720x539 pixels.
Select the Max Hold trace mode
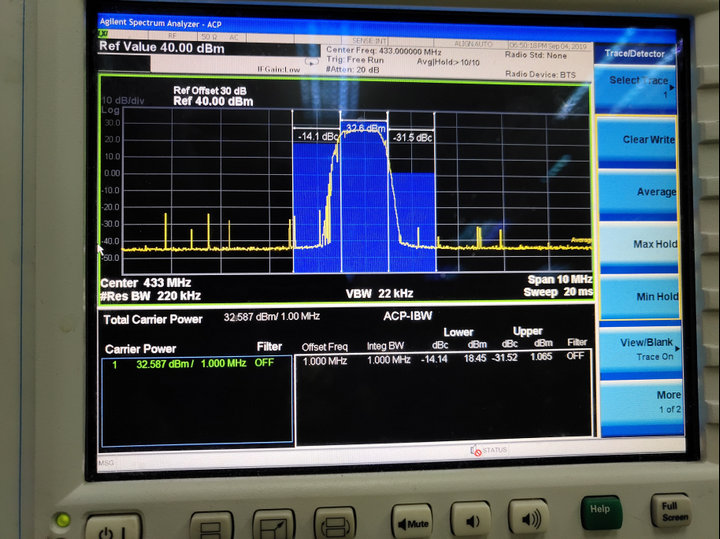click(654, 244)
